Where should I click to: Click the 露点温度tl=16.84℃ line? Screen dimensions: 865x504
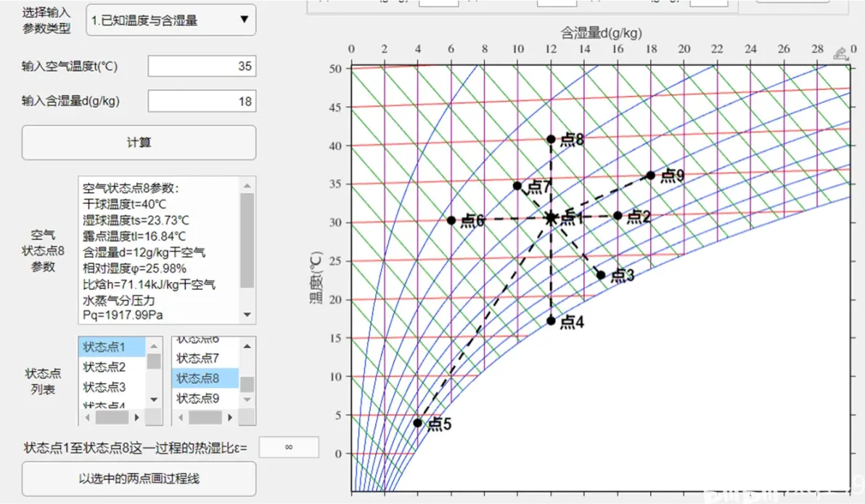[134, 236]
